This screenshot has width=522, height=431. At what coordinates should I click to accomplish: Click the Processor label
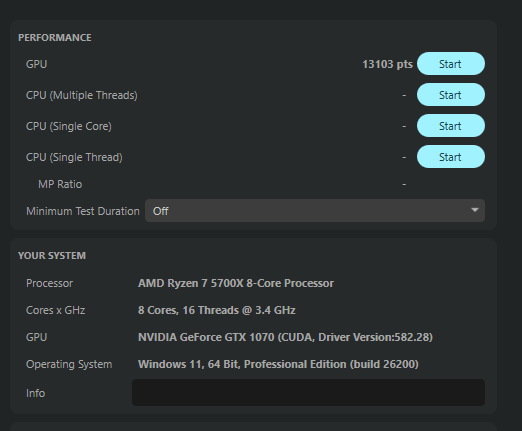click(49, 283)
